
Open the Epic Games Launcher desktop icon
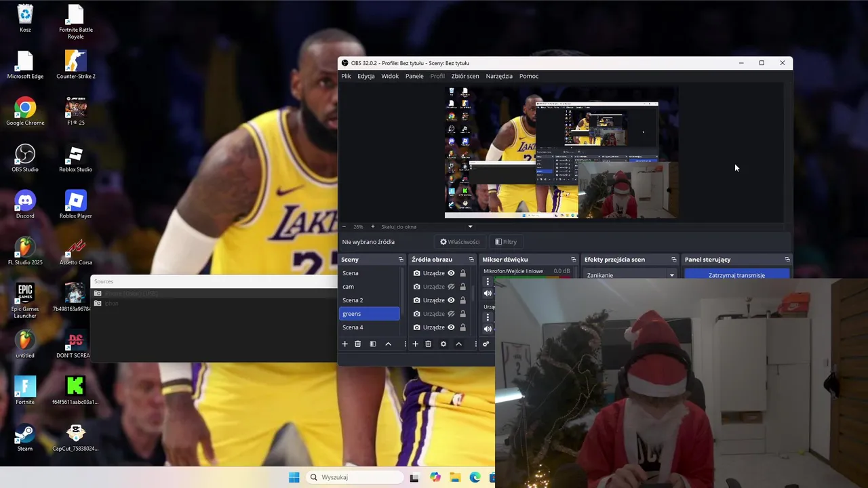click(25, 301)
